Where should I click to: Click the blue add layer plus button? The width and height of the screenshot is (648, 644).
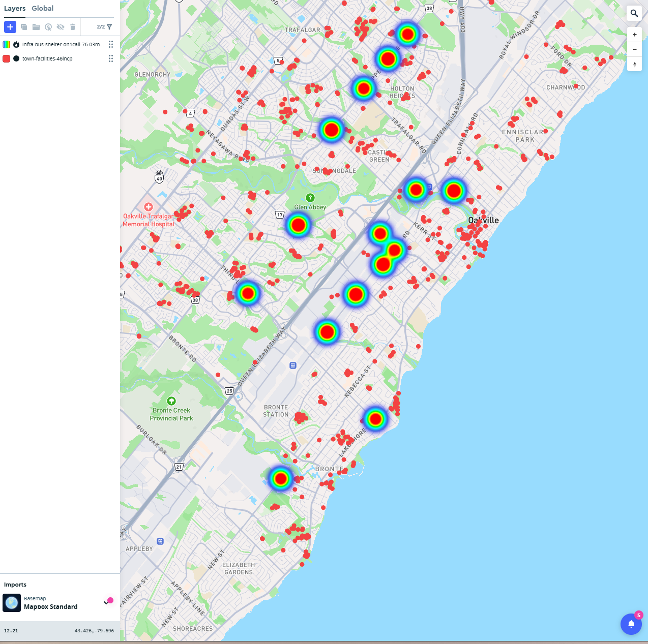(10, 27)
